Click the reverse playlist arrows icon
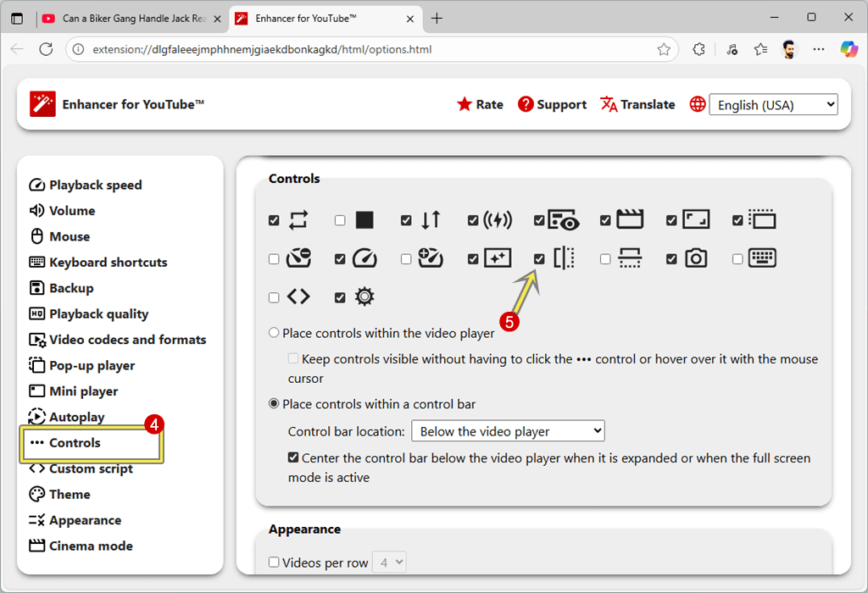 coord(431,220)
